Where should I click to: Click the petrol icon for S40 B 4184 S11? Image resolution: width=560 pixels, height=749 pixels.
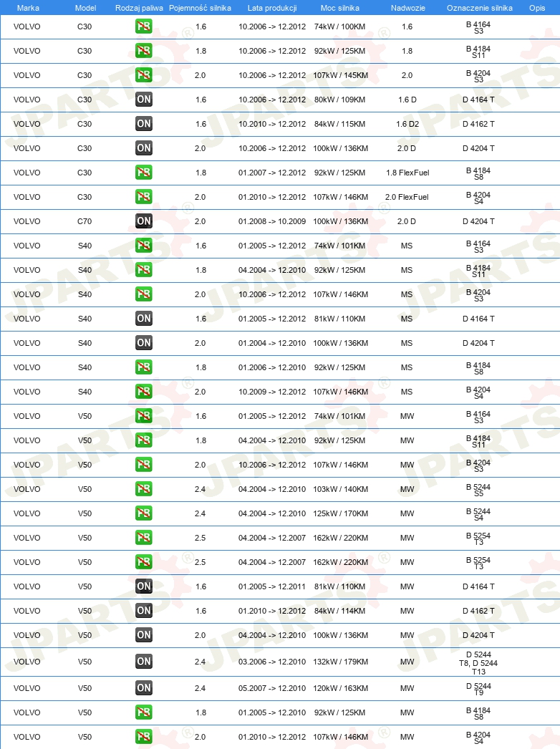[x=144, y=270]
